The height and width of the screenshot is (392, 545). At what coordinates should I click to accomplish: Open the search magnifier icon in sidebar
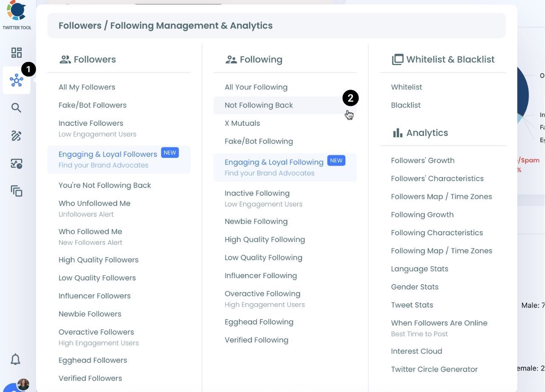tap(17, 108)
